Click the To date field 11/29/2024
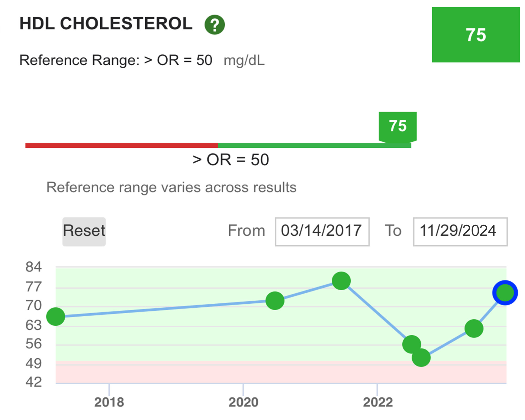This screenshot has width=525, height=420. pos(460,231)
